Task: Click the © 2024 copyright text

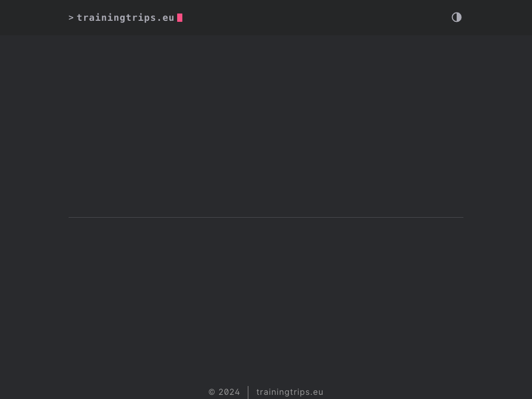Action: point(224,392)
